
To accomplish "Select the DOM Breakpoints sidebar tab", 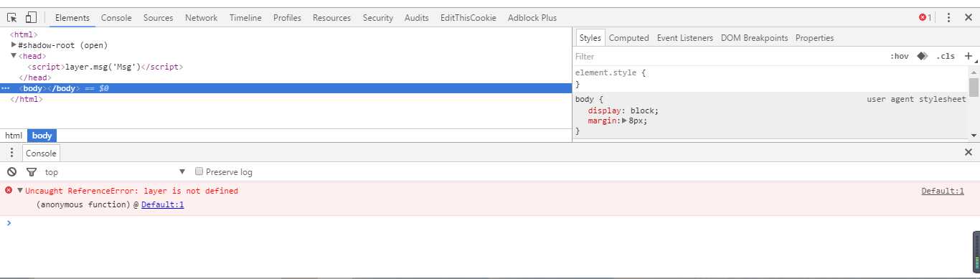I will pyautogui.click(x=755, y=38).
